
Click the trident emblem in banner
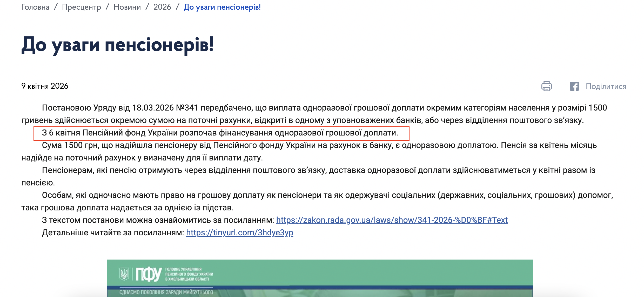[x=124, y=274]
